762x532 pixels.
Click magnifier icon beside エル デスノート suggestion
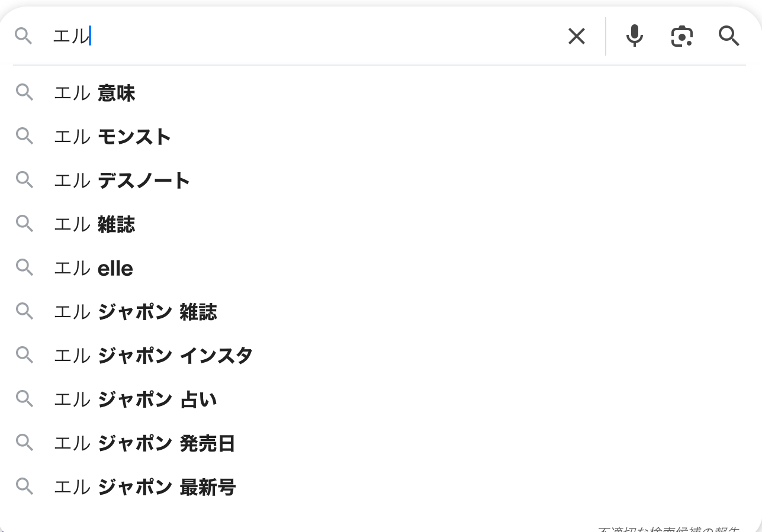coord(24,180)
